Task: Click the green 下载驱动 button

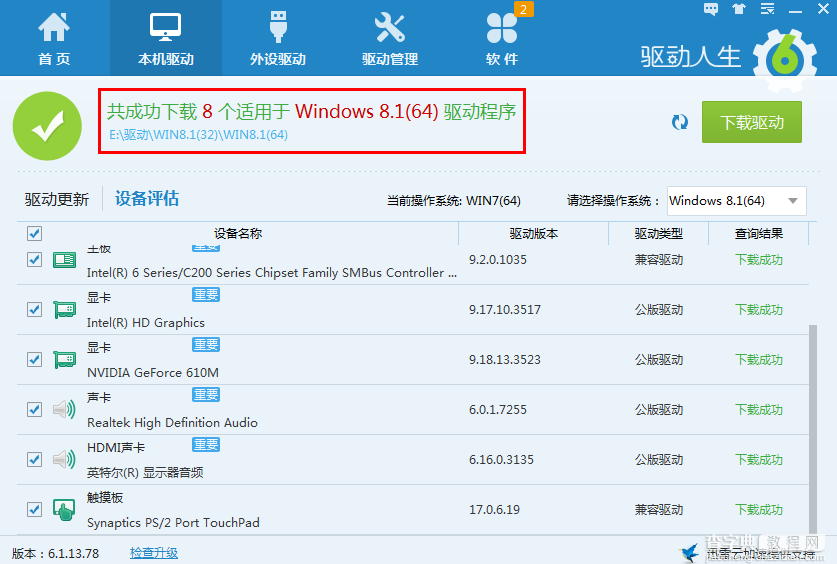Action: pyautogui.click(x=752, y=122)
